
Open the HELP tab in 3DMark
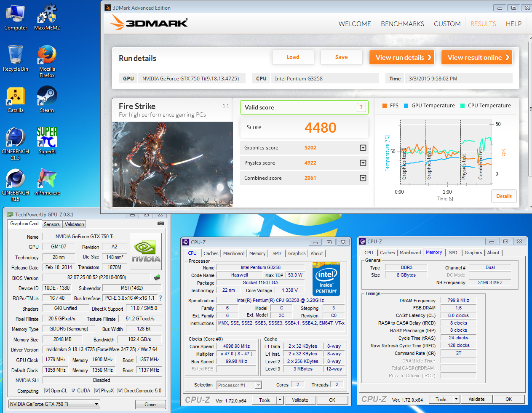coord(513,24)
